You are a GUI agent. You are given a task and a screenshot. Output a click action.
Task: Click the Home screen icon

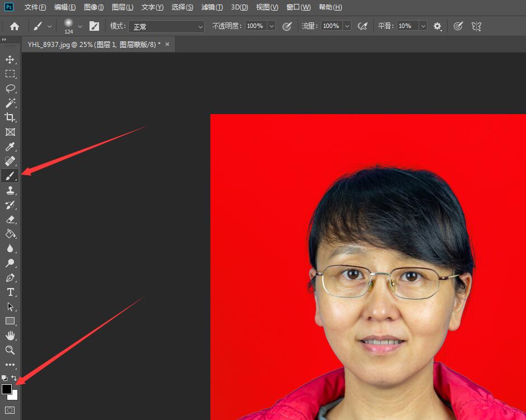coord(14,26)
